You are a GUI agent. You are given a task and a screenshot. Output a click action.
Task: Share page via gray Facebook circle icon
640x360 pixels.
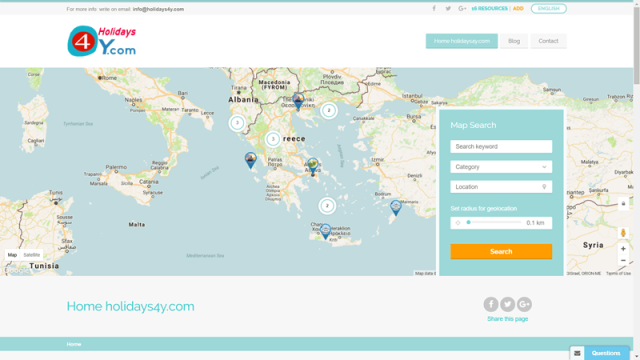click(x=491, y=304)
